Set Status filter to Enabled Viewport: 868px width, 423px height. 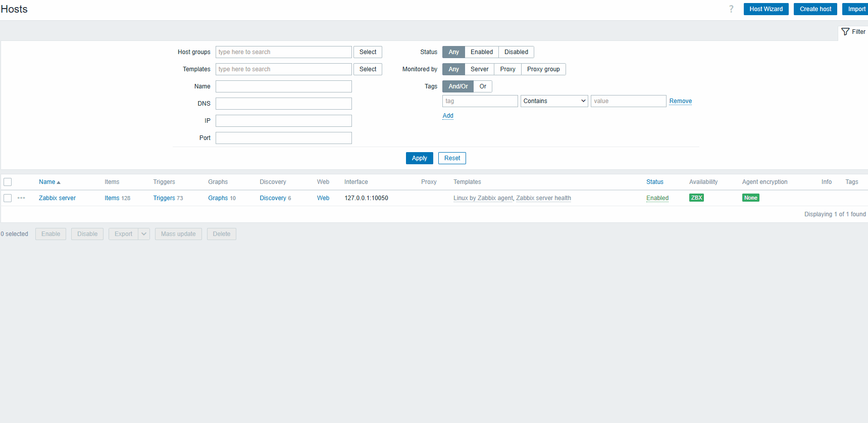click(x=481, y=52)
